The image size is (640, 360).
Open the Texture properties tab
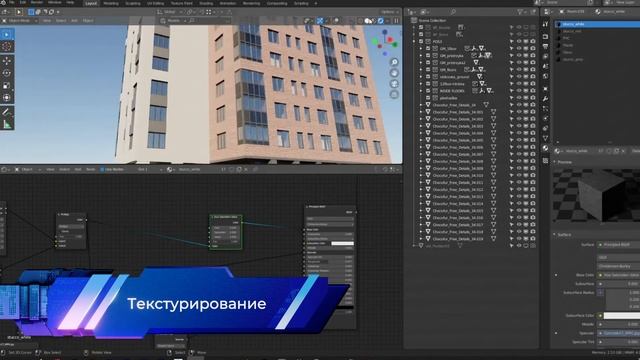[546, 161]
